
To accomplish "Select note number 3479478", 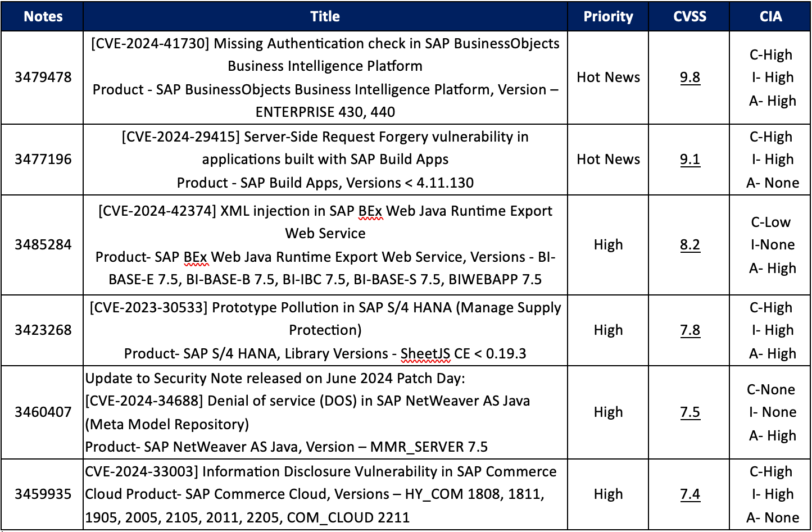I will 43,78.
